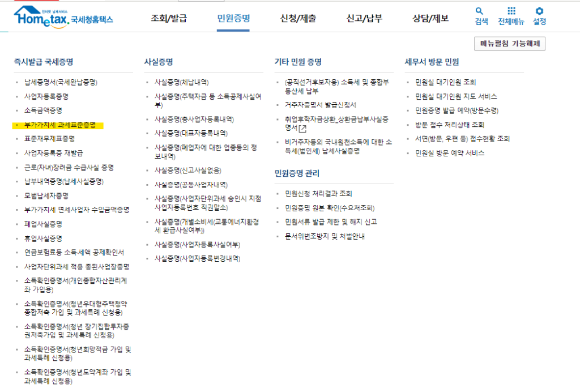Select 사실증명(개별소비세 환급사실여부)
This screenshot has height=392, width=580.
[207, 226]
